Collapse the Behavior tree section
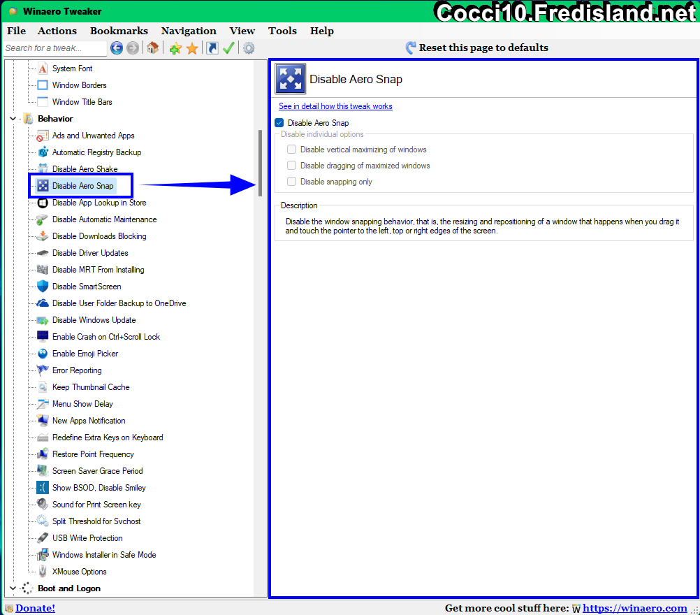The width and height of the screenshot is (700, 615). (x=13, y=119)
